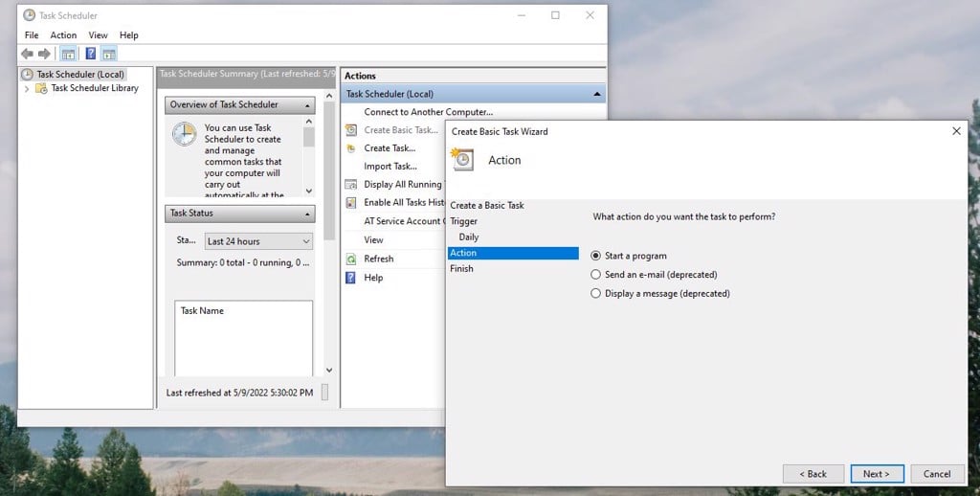Click the Task Scheduler Library folder icon
Image resolution: width=980 pixels, height=496 pixels.
(41, 88)
